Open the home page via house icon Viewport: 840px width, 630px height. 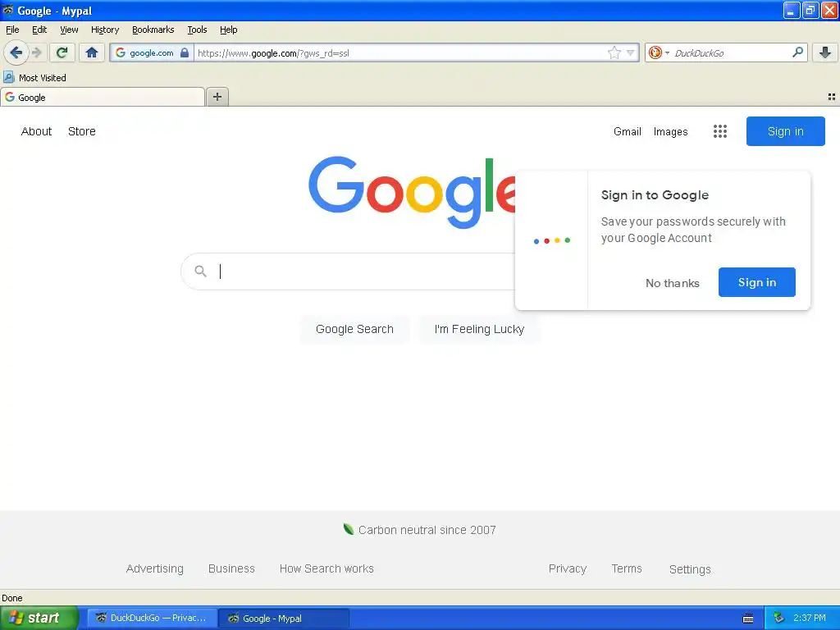tap(92, 52)
